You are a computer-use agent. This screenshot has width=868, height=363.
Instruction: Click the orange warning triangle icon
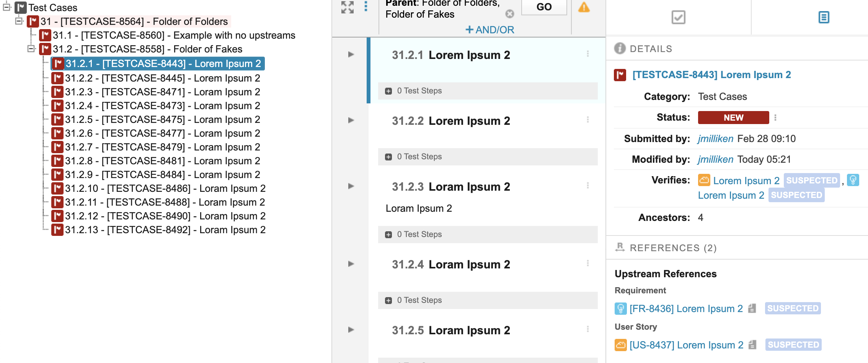pyautogui.click(x=584, y=7)
